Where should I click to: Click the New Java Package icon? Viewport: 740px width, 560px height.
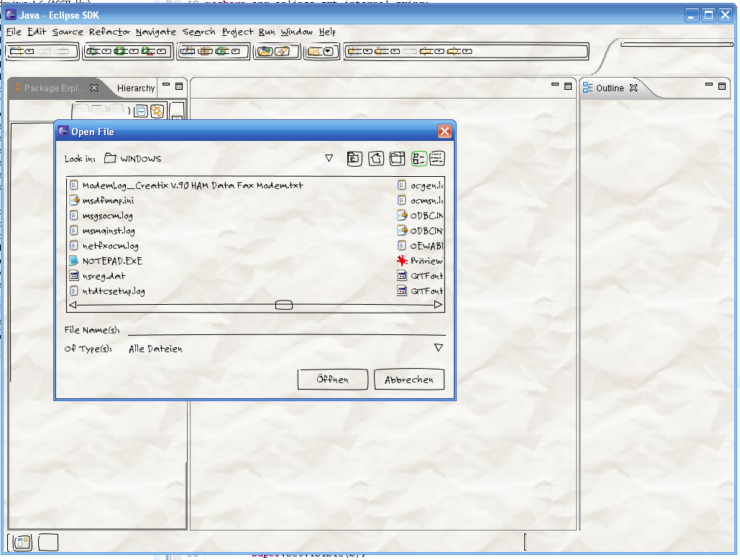pyautogui.click(x=205, y=51)
